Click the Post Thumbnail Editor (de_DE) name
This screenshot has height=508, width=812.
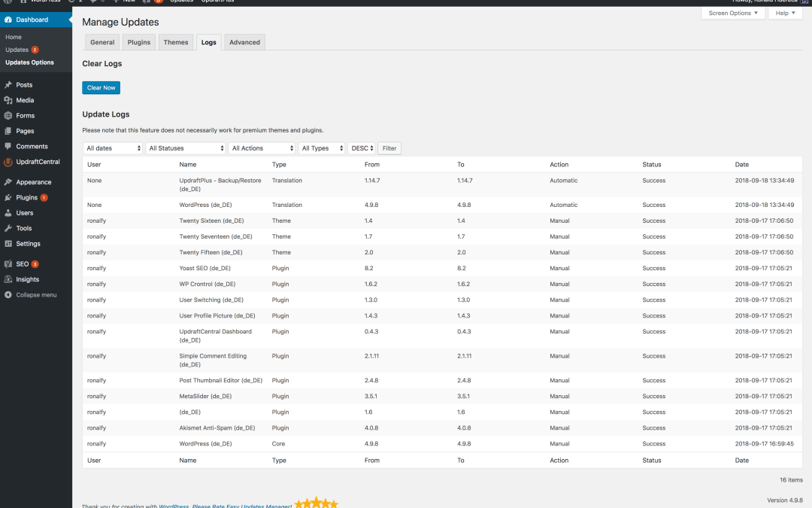coord(220,381)
